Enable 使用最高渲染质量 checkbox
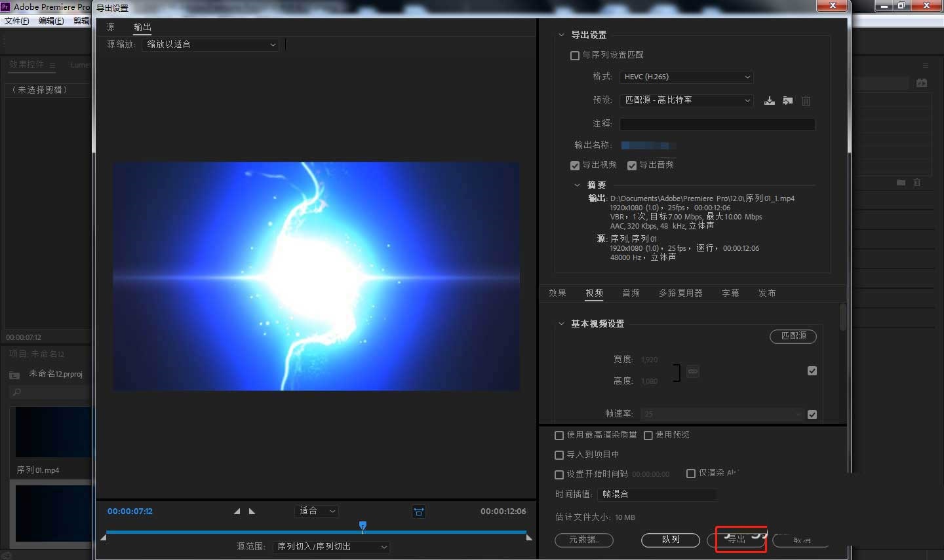 tap(559, 435)
